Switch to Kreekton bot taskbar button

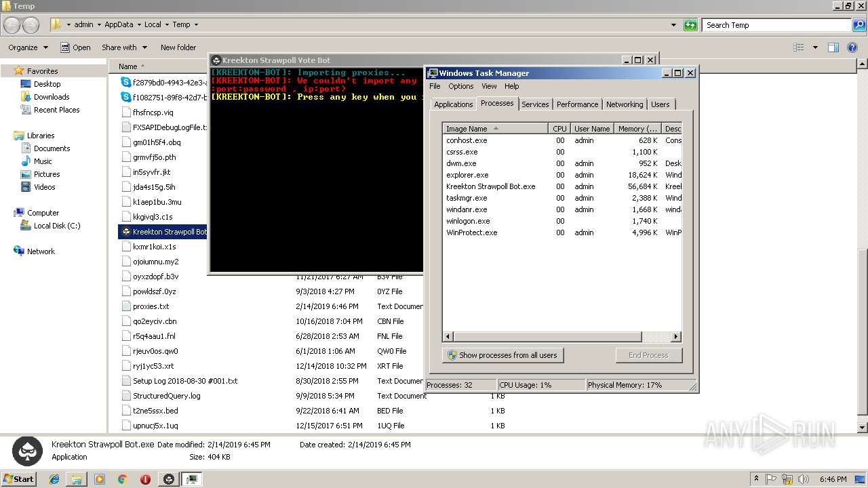tap(169, 479)
